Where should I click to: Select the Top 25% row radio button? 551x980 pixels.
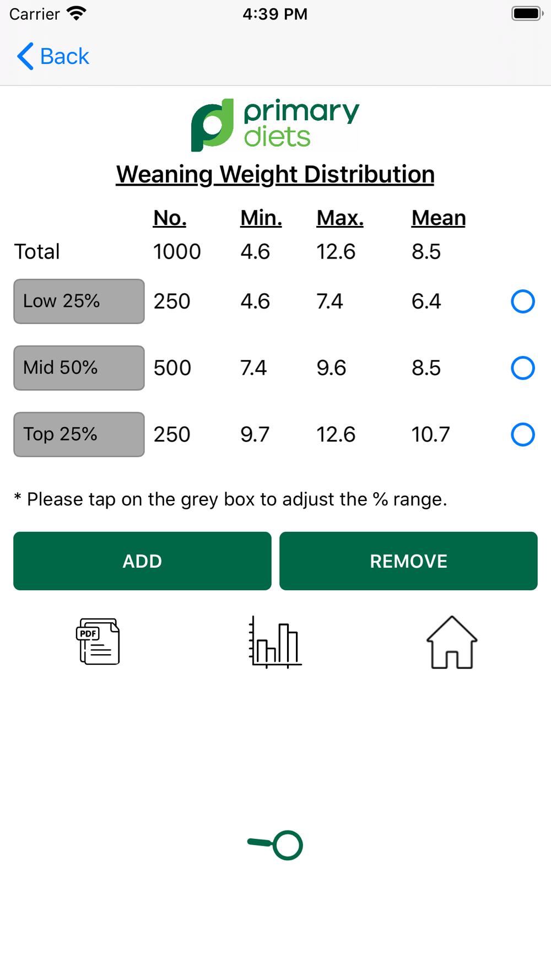522,434
